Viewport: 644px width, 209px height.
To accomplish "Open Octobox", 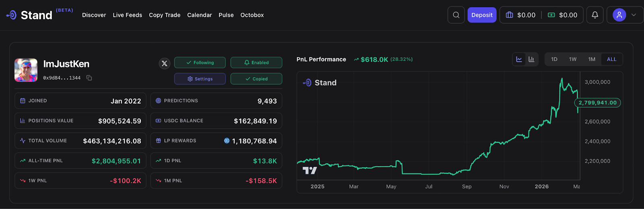I will coord(252,15).
